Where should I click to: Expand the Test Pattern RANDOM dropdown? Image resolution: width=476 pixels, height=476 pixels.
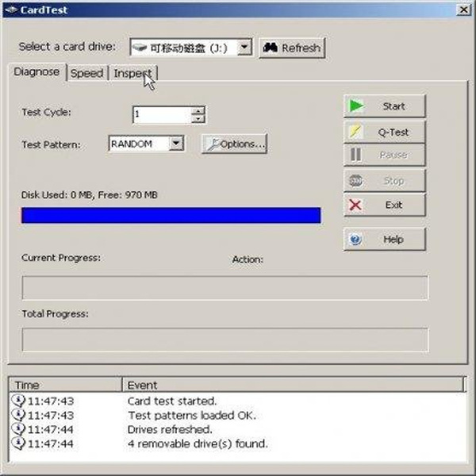click(x=176, y=144)
